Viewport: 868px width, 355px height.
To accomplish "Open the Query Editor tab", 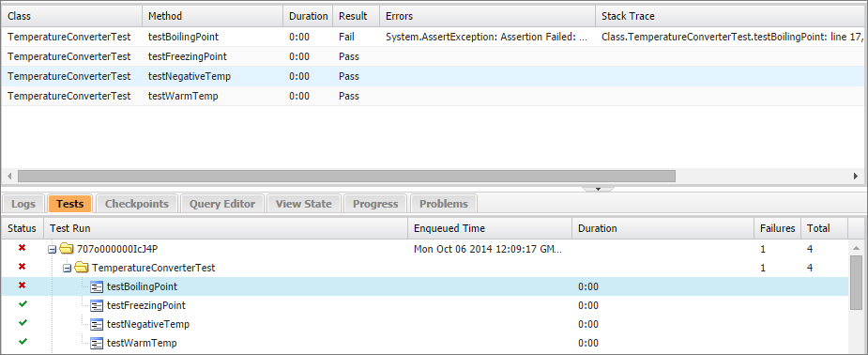I will pos(222,204).
